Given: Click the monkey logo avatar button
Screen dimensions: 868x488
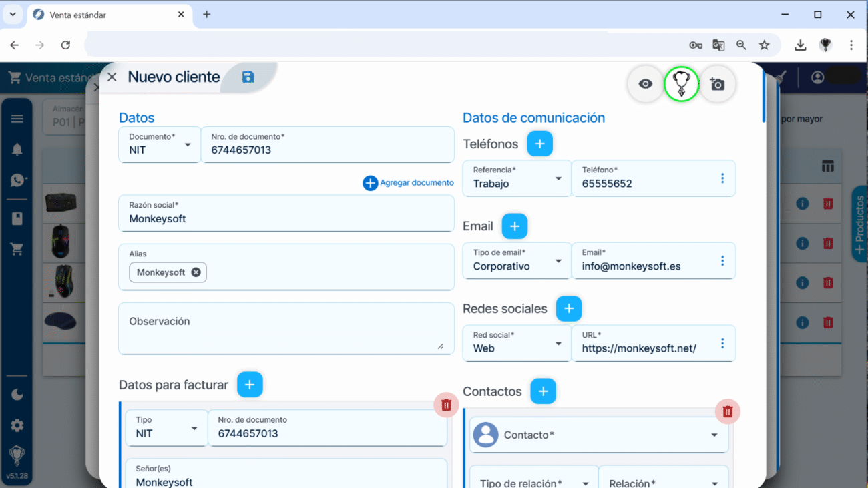Looking at the screenshot, I should pos(681,84).
